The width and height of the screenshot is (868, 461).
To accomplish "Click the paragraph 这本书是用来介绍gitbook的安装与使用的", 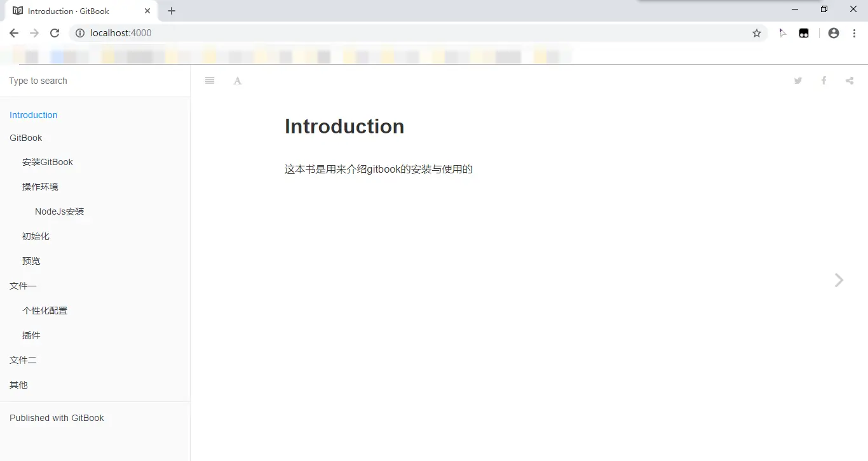I will point(379,169).
